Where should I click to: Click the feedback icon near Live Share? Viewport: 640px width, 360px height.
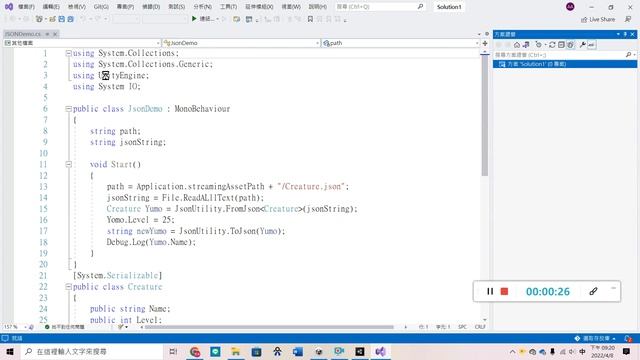point(628,19)
